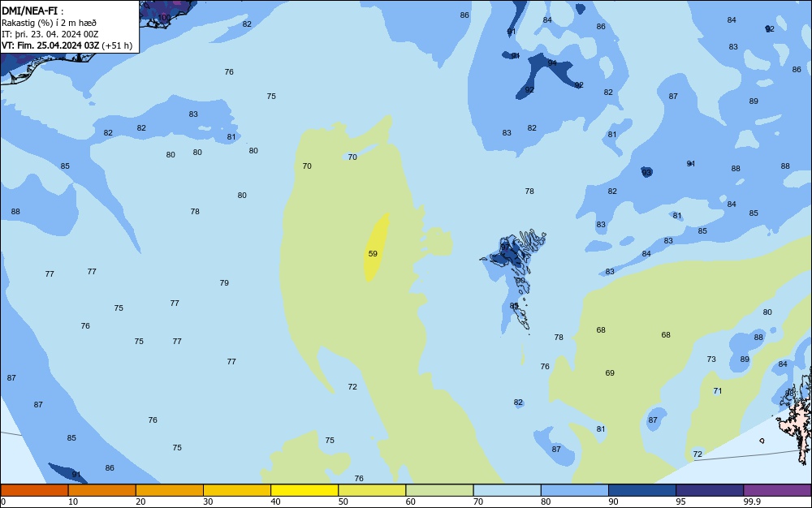
Task: Click the 69 humidity value in green area
Action: tap(610, 373)
